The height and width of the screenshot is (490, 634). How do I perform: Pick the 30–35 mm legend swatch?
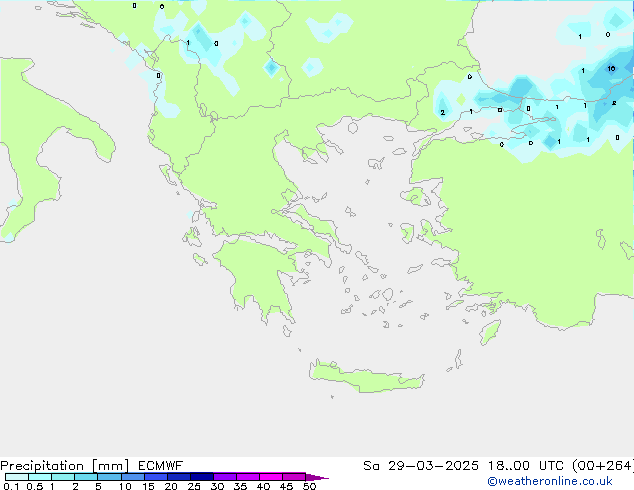click(225, 477)
